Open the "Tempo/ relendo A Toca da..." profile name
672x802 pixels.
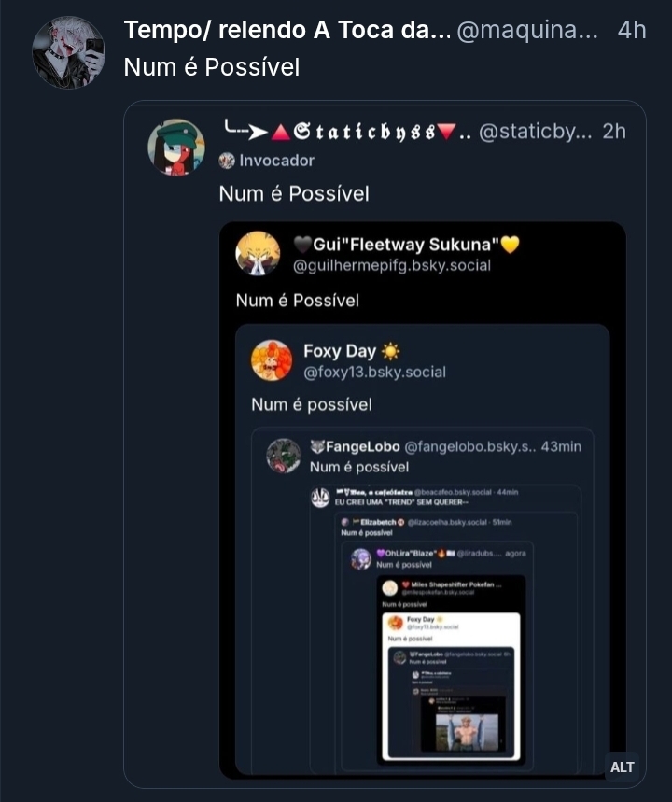pos(287,30)
